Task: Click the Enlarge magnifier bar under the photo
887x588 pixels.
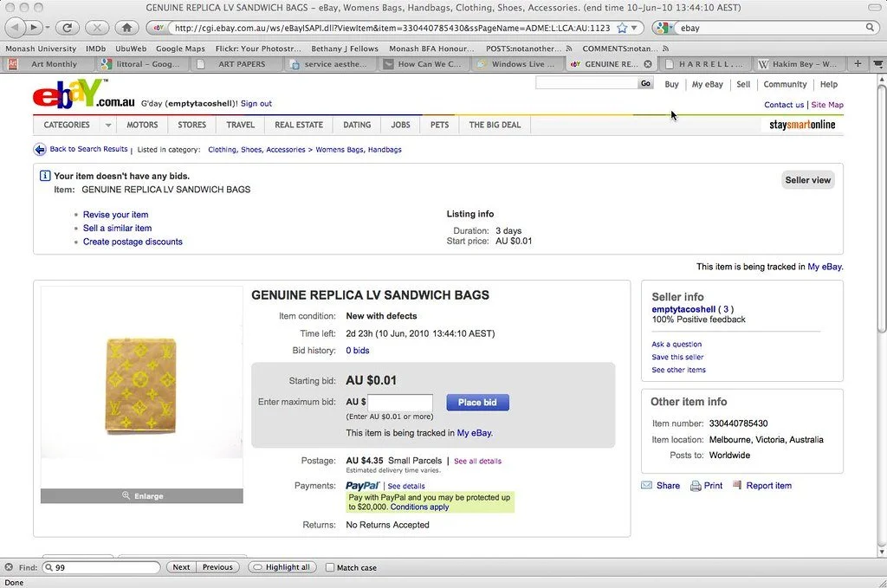Action: pyautogui.click(x=142, y=496)
